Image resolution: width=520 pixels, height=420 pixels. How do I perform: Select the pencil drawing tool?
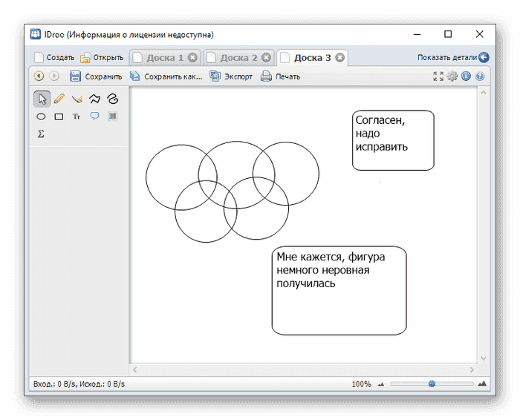tap(59, 98)
